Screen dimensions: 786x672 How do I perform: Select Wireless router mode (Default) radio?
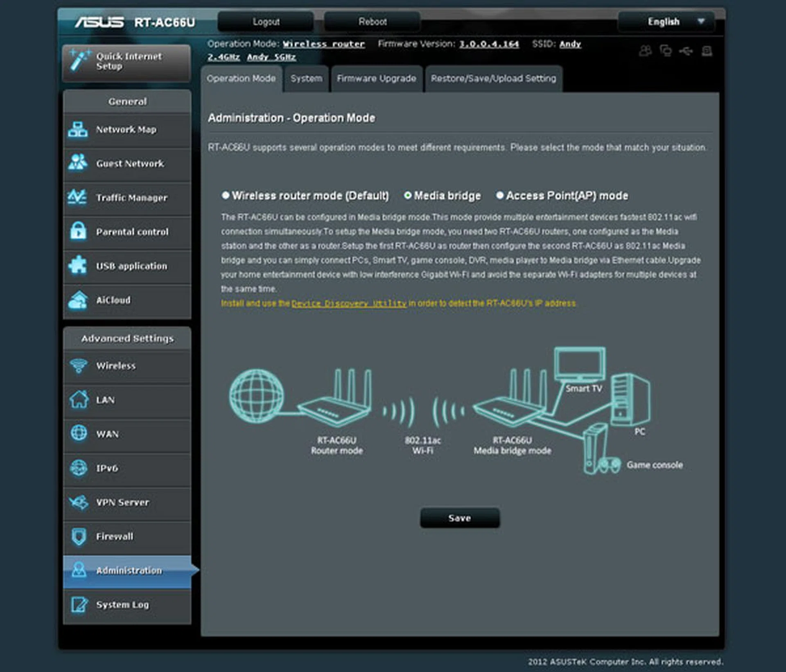click(x=226, y=195)
